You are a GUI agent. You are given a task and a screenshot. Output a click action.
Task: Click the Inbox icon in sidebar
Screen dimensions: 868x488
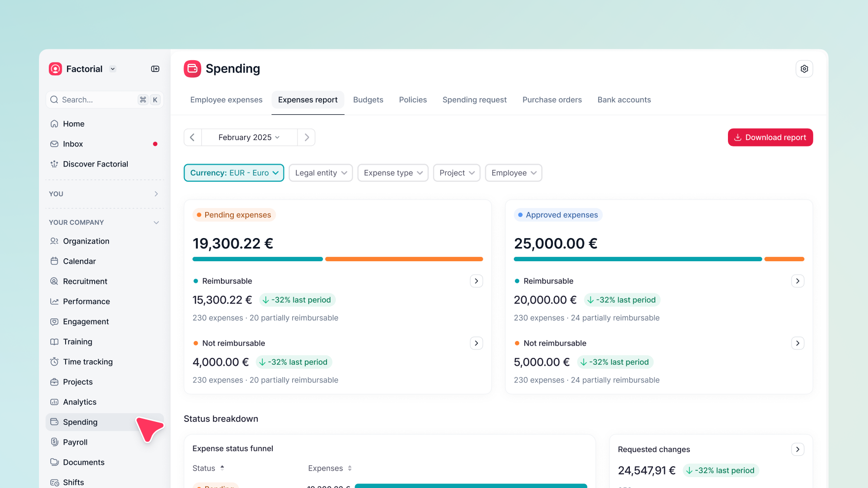[54, 144]
